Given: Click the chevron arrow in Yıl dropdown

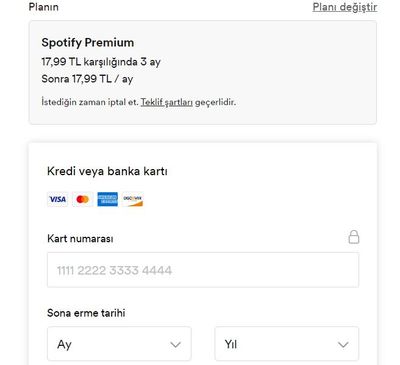Looking at the screenshot, I should tap(343, 344).
